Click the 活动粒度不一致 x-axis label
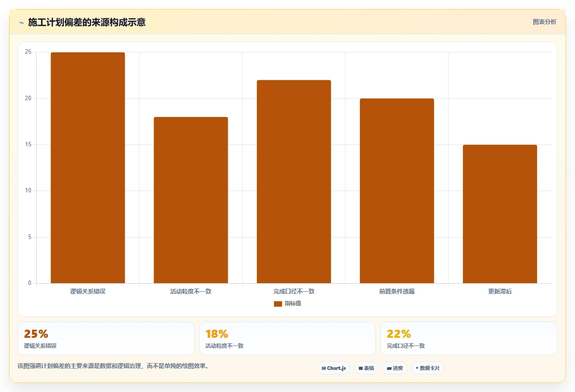575x392 pixels. 191,292
